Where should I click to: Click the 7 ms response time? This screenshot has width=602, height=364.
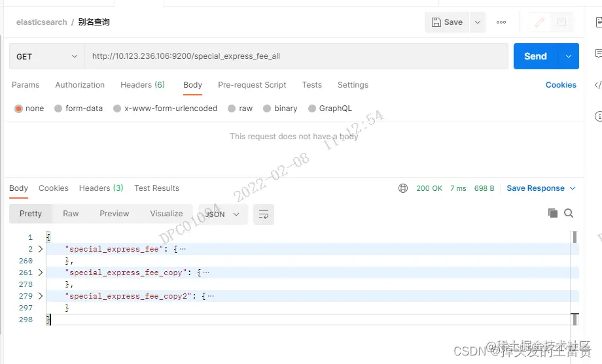458,188
